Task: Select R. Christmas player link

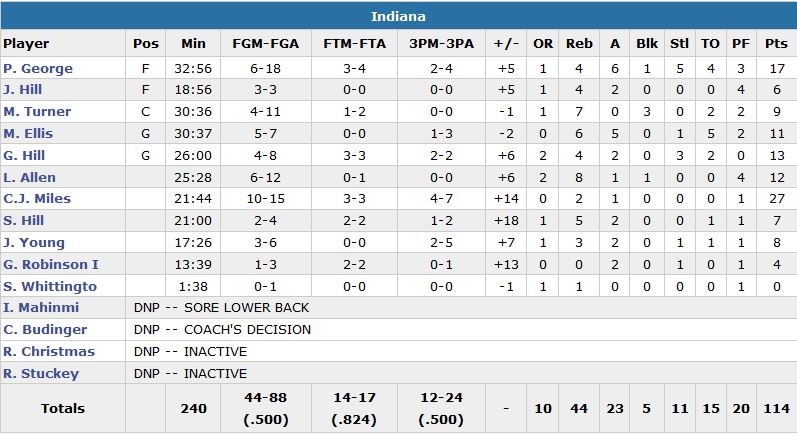Action: 49,352
